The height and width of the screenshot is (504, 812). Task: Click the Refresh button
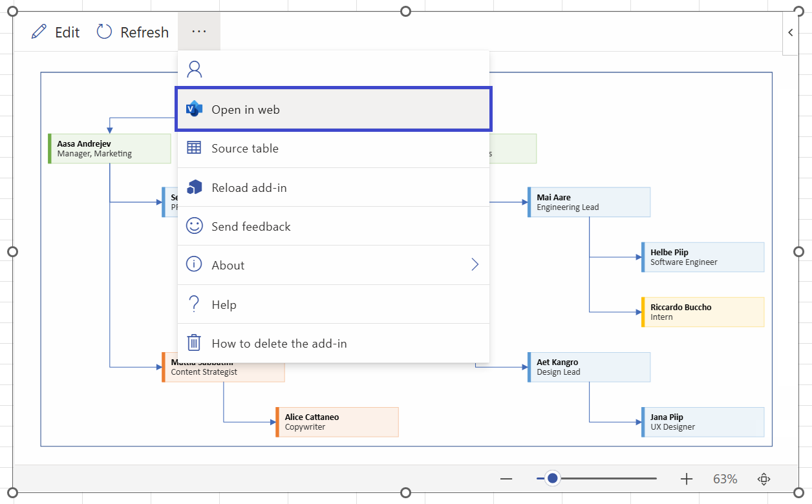132,32
